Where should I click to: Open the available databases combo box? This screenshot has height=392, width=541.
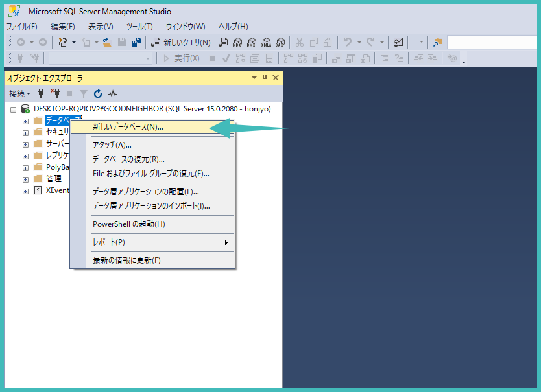pos(101,58)
